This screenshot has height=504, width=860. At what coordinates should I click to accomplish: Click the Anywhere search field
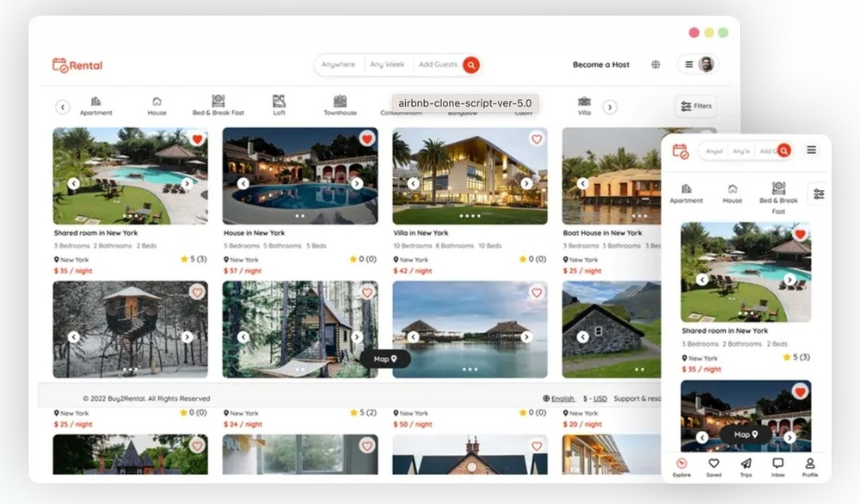(x=338, y=65)
